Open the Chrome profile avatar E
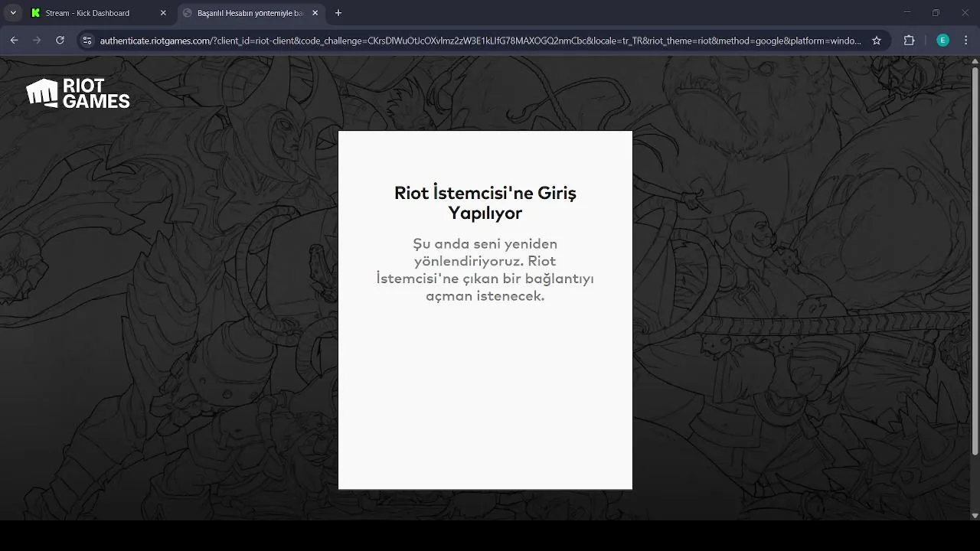Viewport: 980px width, 551px height. [943, 41]
